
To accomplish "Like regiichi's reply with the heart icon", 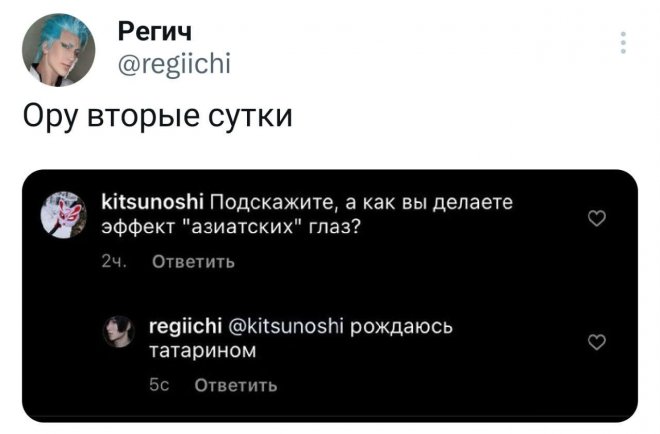I will tap(596, 342).
